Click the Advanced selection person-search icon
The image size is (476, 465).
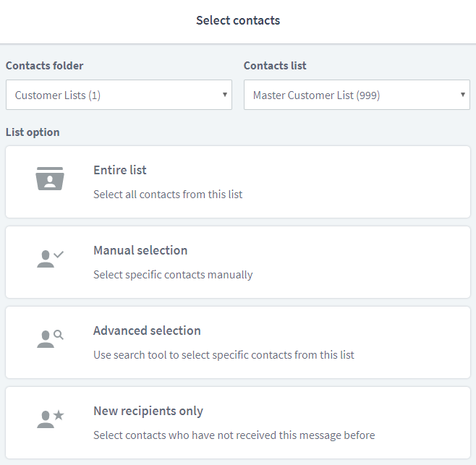tap(50, 339)
